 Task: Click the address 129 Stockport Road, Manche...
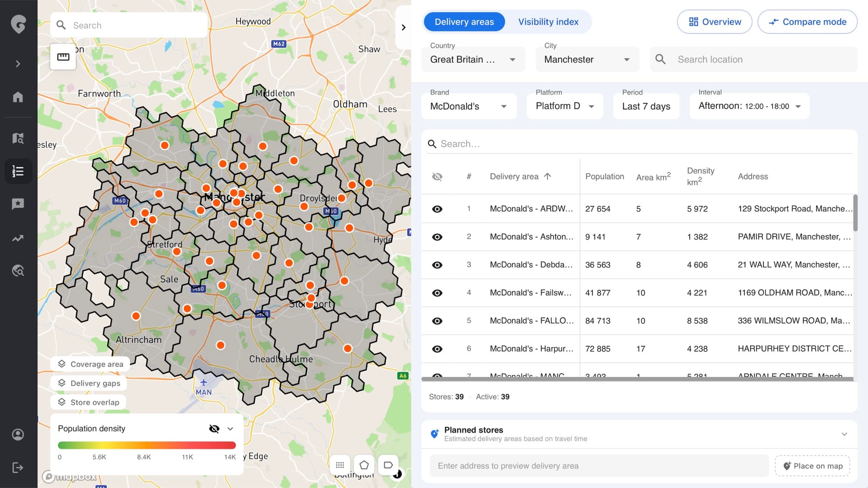795,209
